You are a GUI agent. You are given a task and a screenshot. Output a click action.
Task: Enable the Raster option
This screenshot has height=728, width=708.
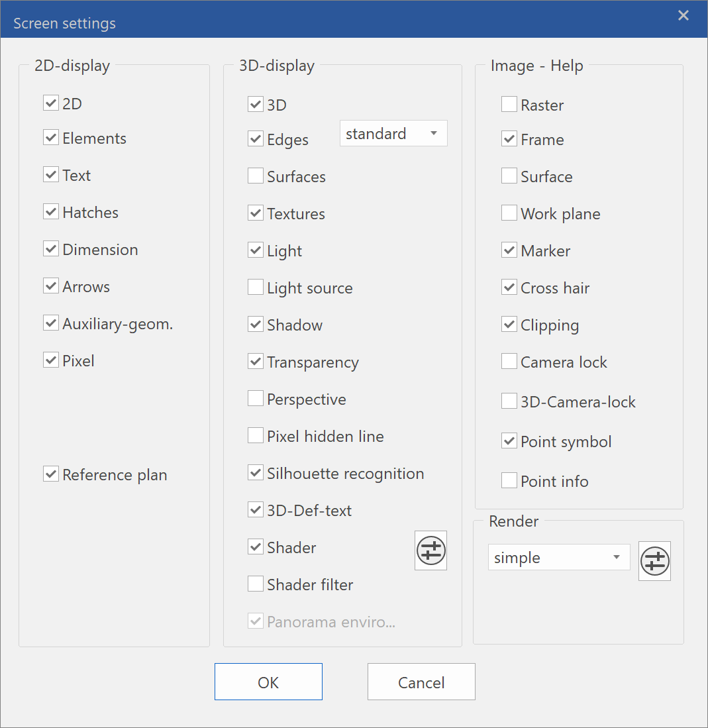(x=509, y=104)
